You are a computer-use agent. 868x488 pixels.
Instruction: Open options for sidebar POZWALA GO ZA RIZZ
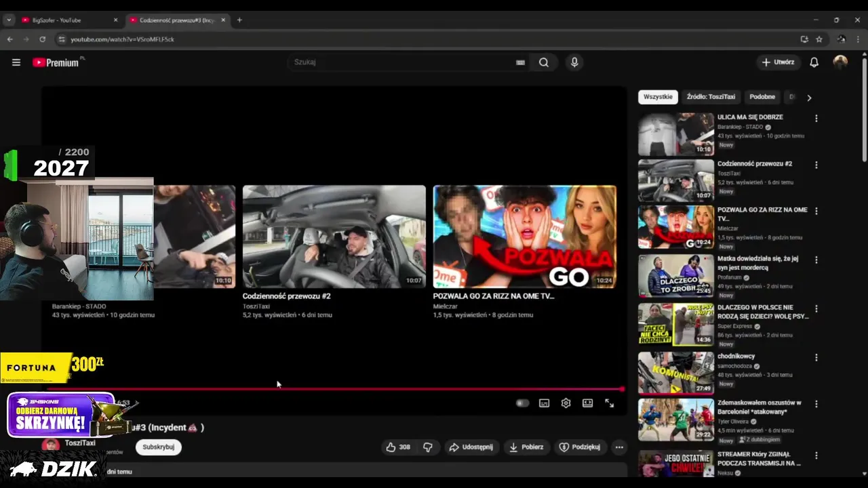coord(816,211)
